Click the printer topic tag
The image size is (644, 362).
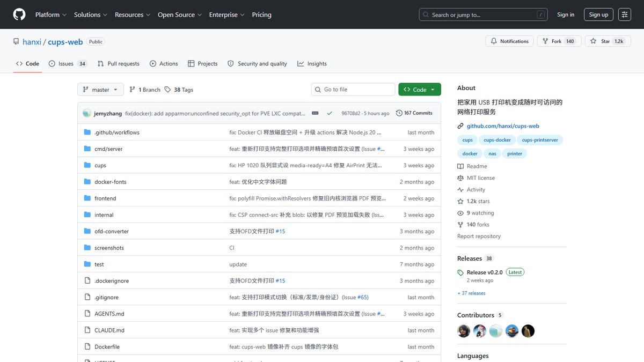pyautogui.click(x=515, y=153)
